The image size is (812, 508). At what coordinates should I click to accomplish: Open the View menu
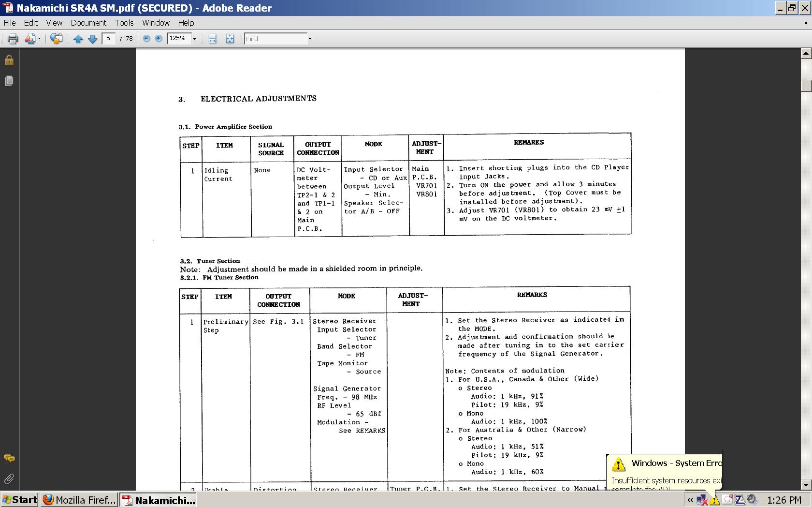click(54, 23)
